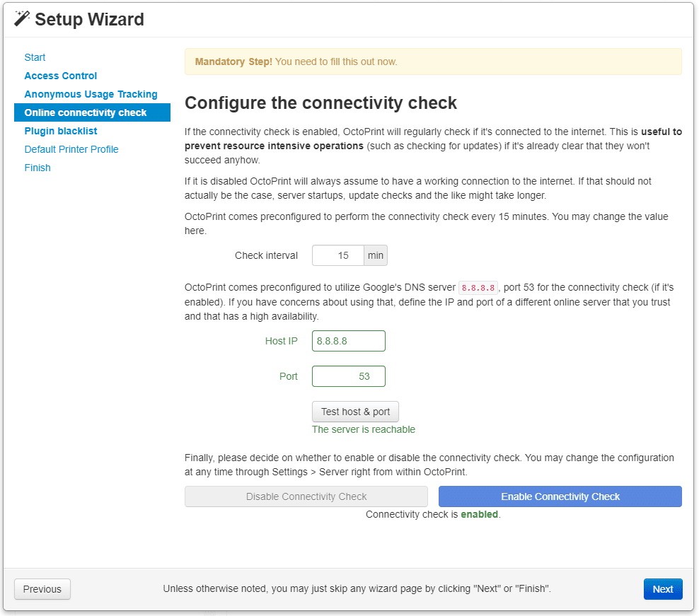Focus the Host IP input field

[348, 341]
